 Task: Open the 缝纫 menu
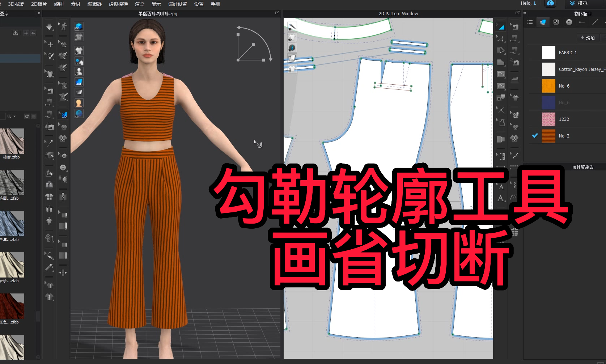pyautogui.click(x=59, y=4)
